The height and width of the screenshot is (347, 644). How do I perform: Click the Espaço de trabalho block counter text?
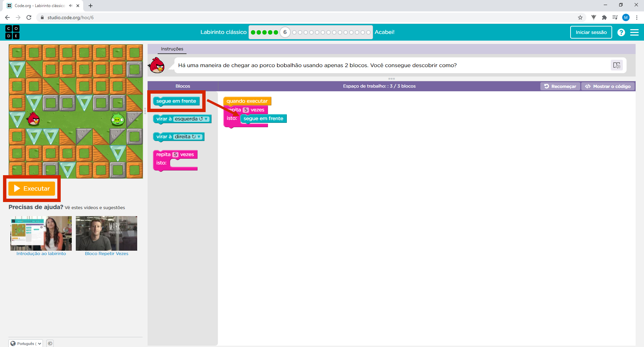pyautogui.click(x=379, y=86)
